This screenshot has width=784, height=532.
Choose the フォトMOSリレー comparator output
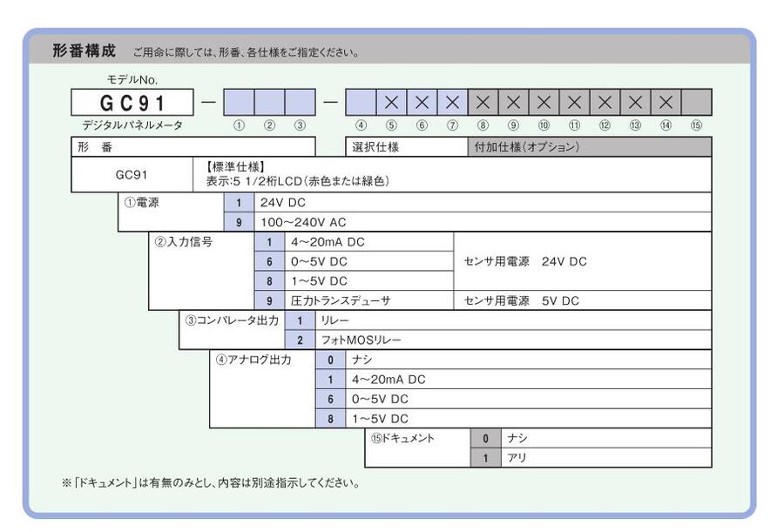(511, 340)
